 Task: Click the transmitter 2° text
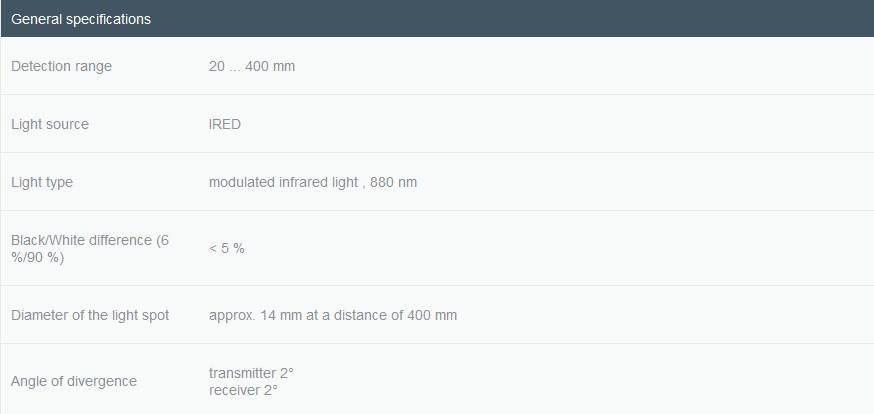(x=251, y=373)
